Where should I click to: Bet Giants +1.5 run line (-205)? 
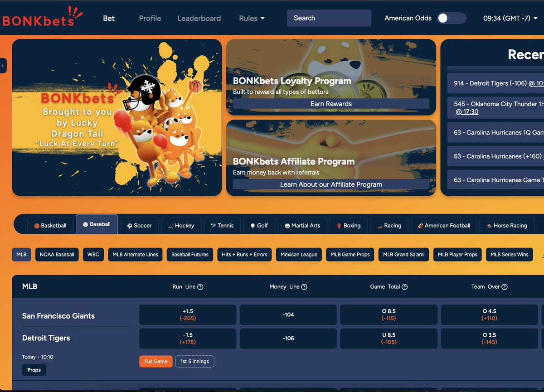pos(188,315)
